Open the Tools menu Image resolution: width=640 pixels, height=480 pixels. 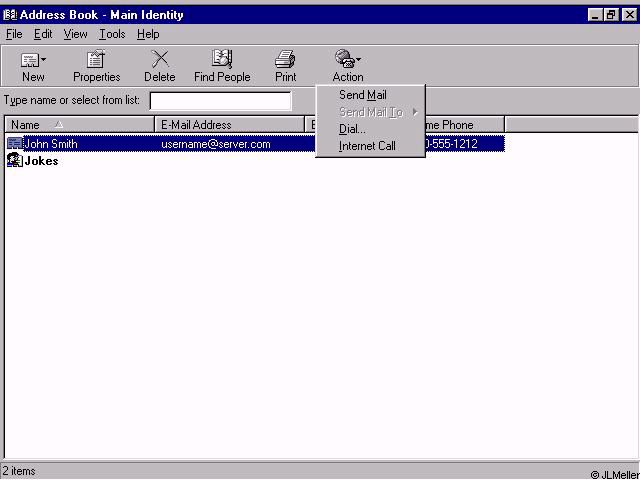[112, 34]
